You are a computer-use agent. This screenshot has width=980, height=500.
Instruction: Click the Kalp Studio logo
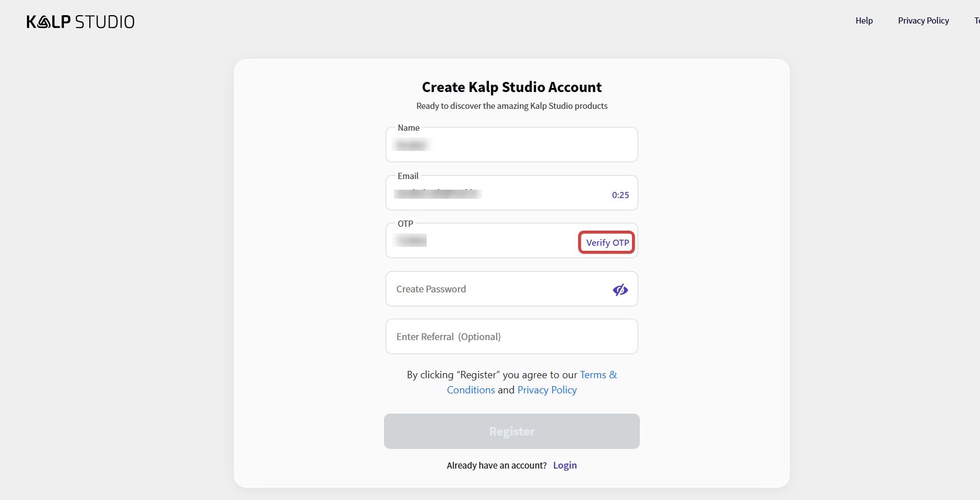tap(80, 22)
